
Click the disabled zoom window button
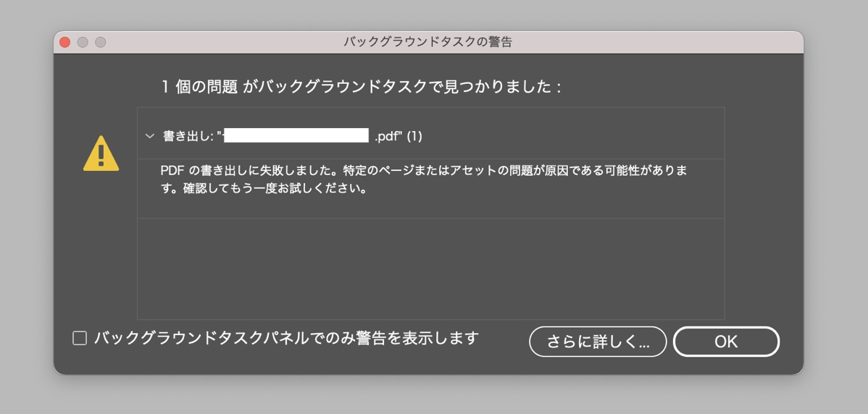click(x=100, y=42)
